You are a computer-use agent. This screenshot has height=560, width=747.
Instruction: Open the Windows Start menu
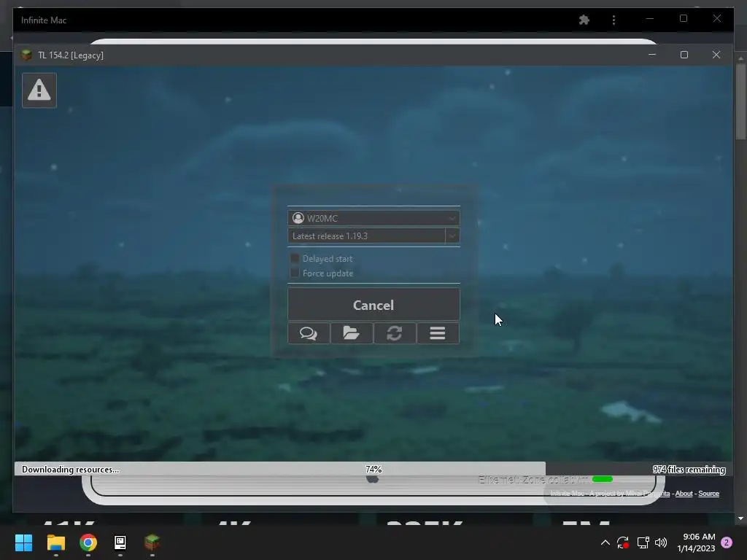(23, 542)
